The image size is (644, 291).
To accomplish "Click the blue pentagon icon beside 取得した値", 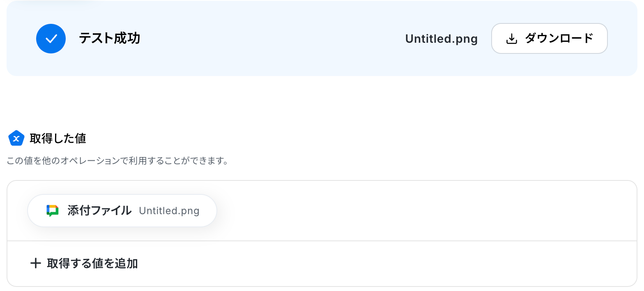I will point(16,139).
